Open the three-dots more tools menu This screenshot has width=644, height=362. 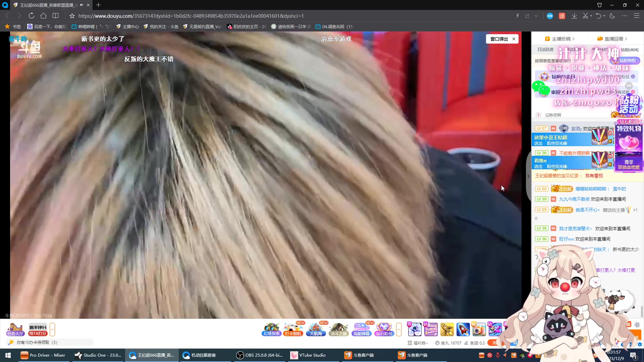625,16
